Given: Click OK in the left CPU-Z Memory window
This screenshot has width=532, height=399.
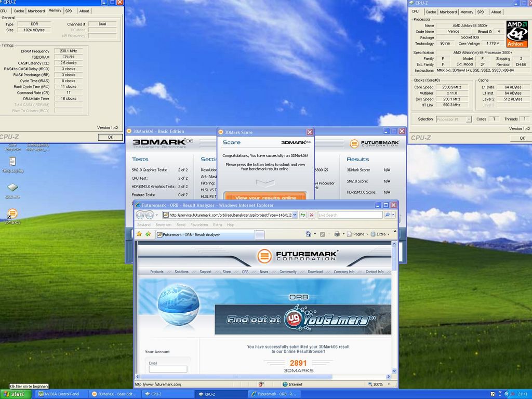Looking at the screenshot, I should pos(110,137).
